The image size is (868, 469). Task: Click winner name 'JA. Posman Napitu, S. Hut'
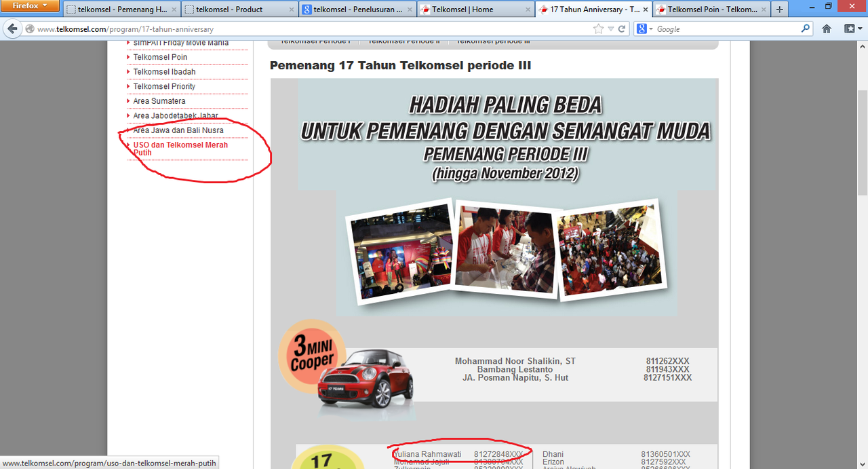[515, 377]
